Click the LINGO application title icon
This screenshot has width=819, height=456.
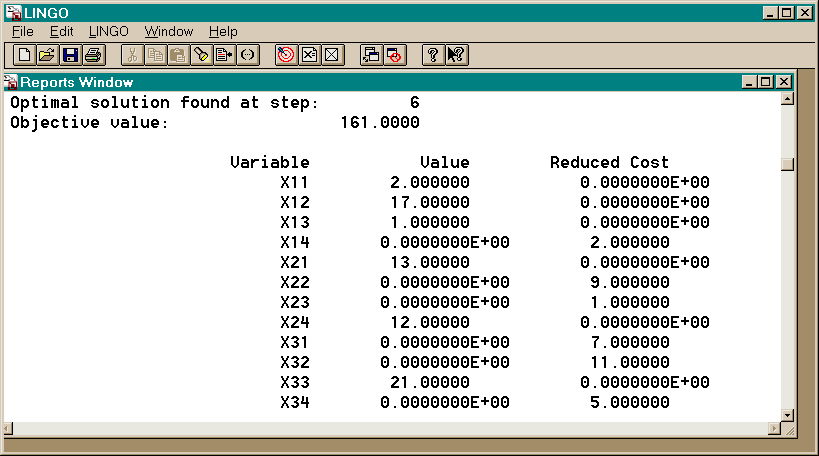(x=14, y=13)
